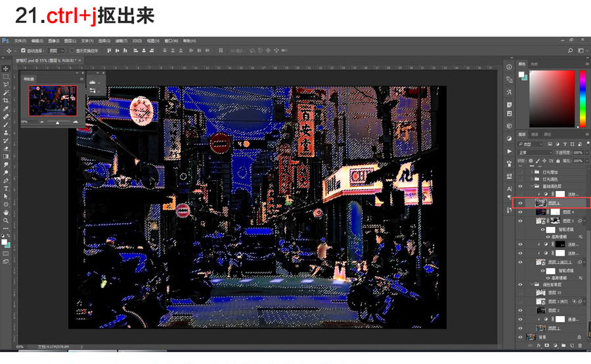Expand the 灯光增加 layer group

tap(532, 172)
